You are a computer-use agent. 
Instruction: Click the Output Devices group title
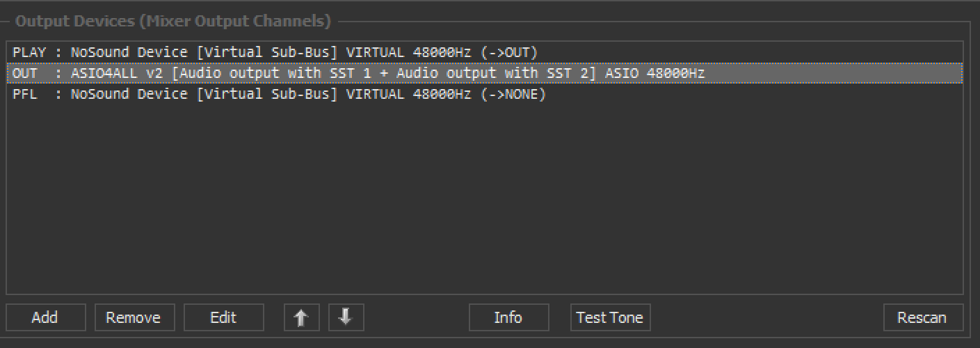[172, 22]
